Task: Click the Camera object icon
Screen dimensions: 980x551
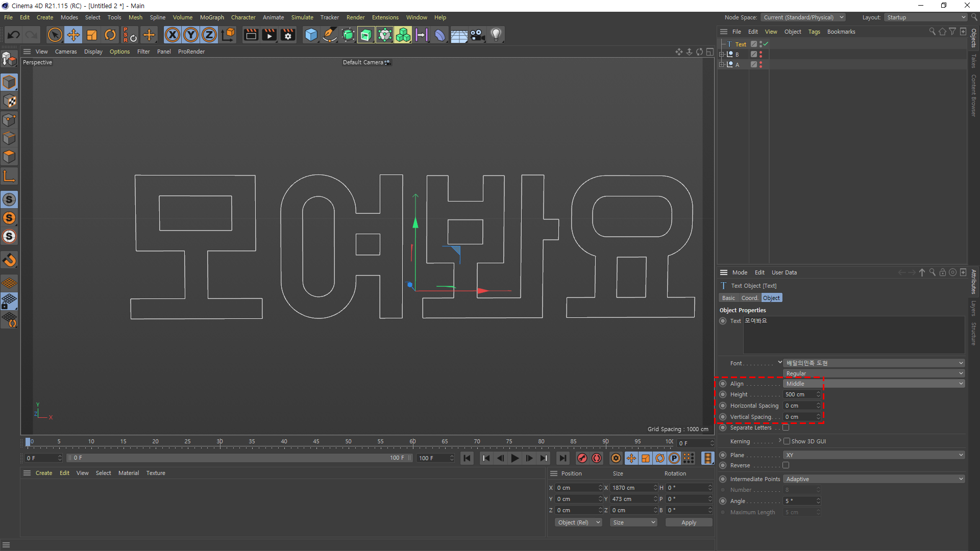Action: (477, 35)
